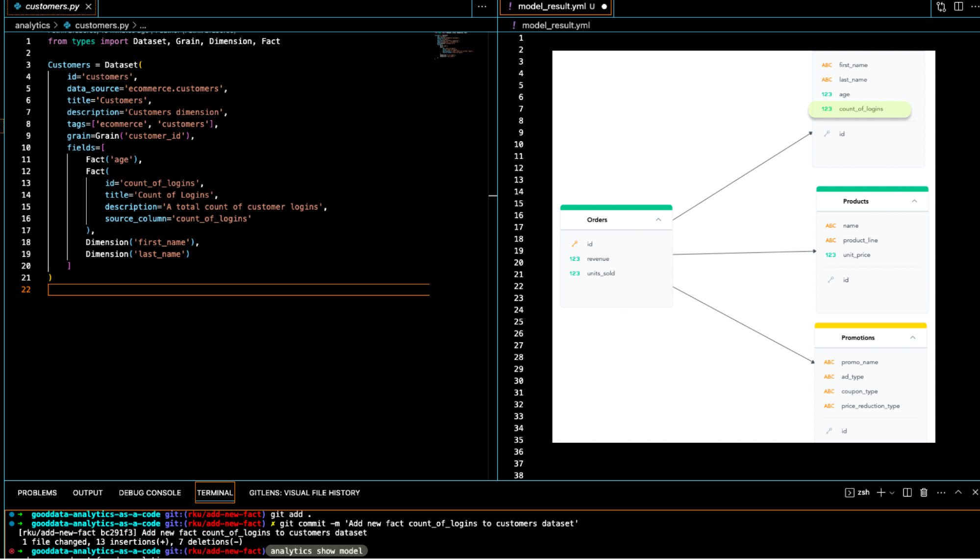
Task: Open terminal panel more actions menu
Action: pos(941,492)
